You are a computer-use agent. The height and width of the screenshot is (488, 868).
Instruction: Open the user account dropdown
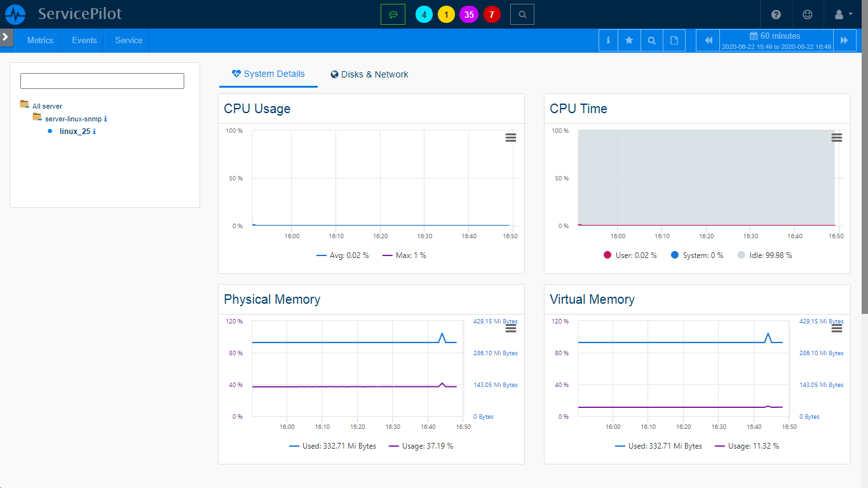(x=842, y=14)
